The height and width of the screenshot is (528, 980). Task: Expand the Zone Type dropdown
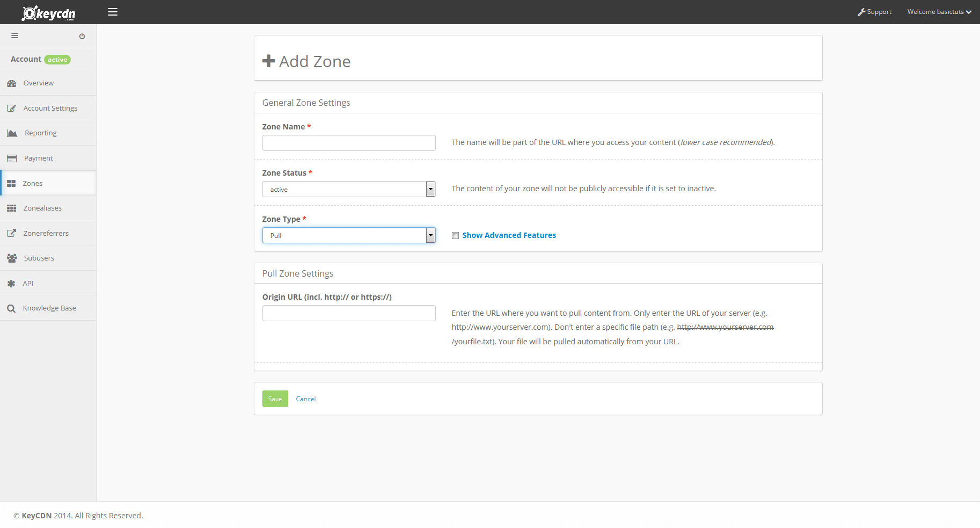(348, 236)
